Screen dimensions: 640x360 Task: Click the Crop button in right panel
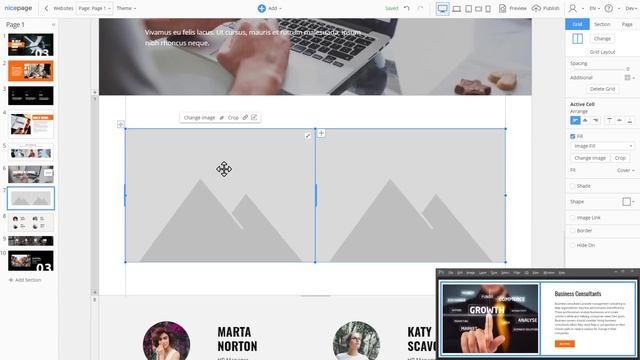620,158
